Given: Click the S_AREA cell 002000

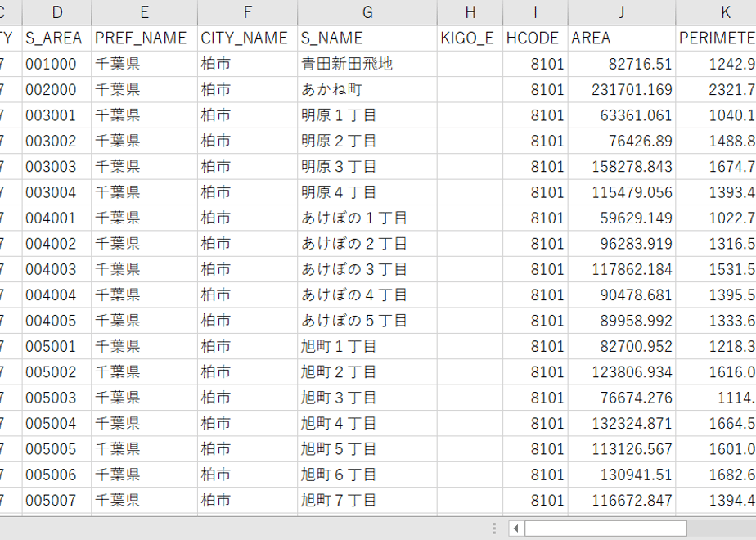Looking at the screenshot, I should (57, 89).
